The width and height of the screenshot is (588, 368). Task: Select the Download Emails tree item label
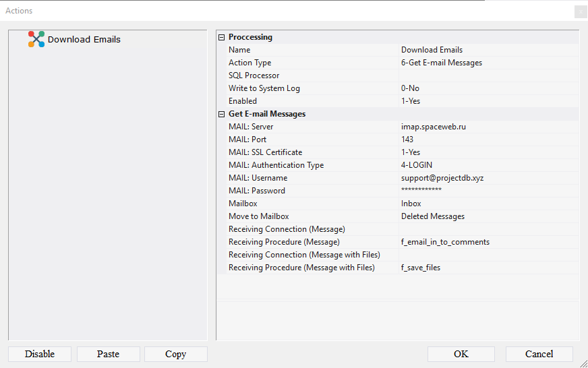[x=84, y=40]
